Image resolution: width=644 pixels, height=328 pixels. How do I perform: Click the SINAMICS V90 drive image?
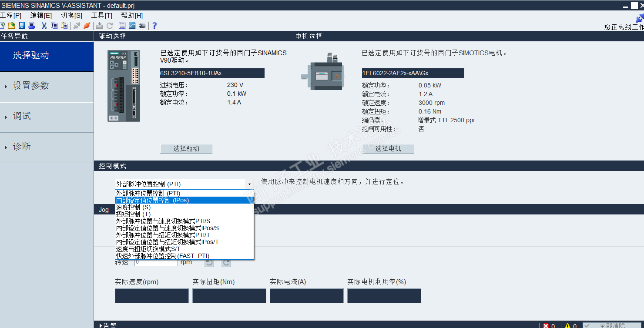124,86
